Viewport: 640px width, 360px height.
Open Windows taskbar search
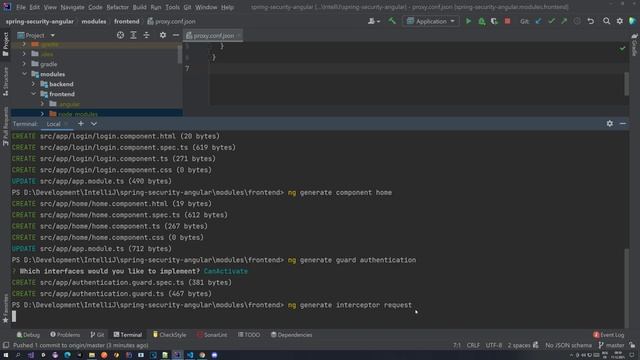pos(18,355)
